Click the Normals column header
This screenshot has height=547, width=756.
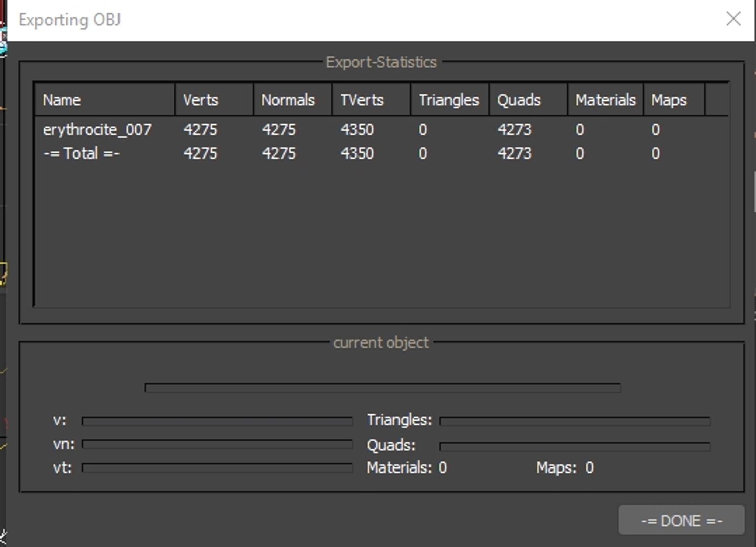[292, 100]
